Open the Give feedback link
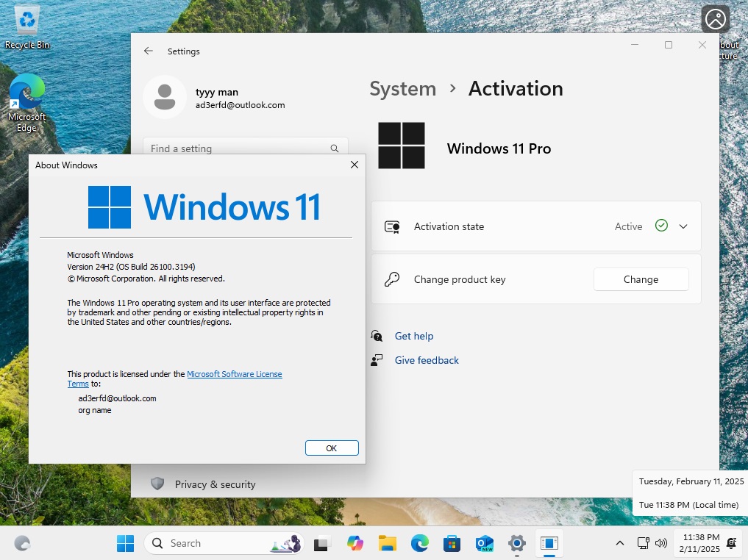The height and width of the screenshot is (560, 748). (427, 360)
